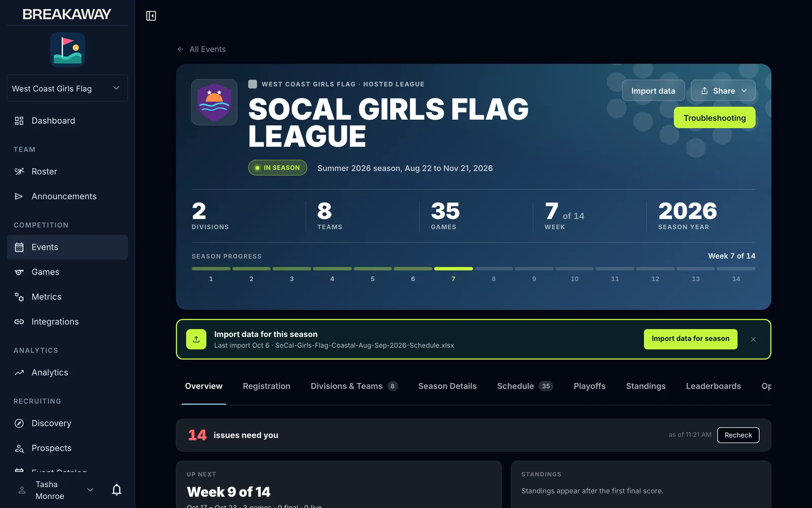Open Games in the sidebar
The image size is (812, 508).
(x=67, y=272)
